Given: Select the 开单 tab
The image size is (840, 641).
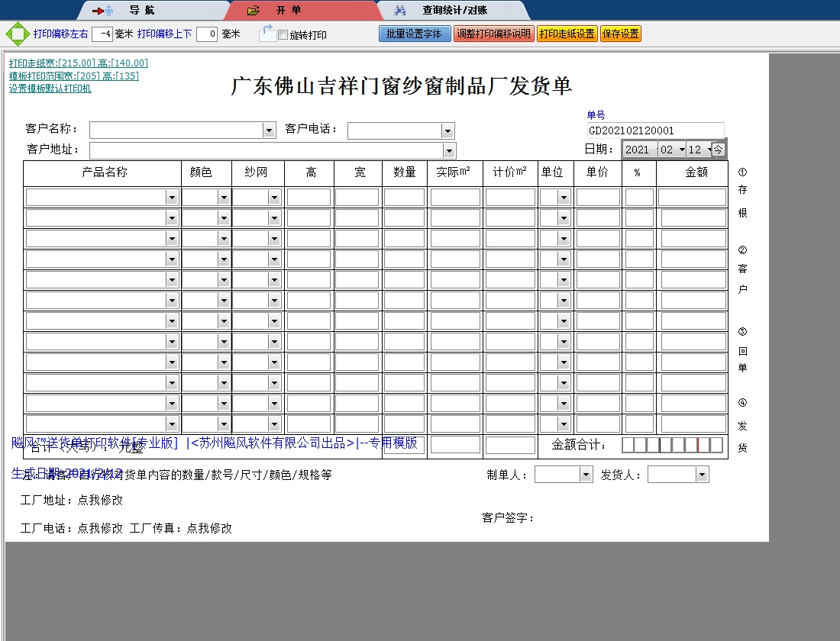Looking at the screenshot, I should click(x=289, y=11).
